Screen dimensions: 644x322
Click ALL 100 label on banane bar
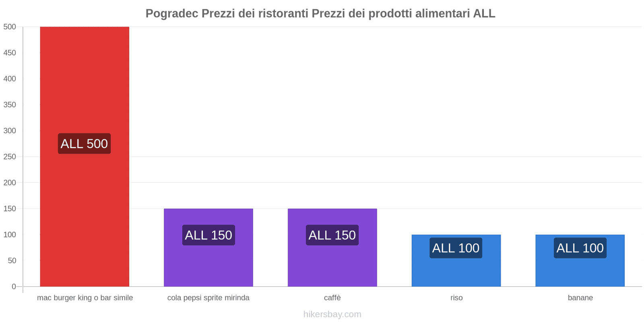pos(580,248)
